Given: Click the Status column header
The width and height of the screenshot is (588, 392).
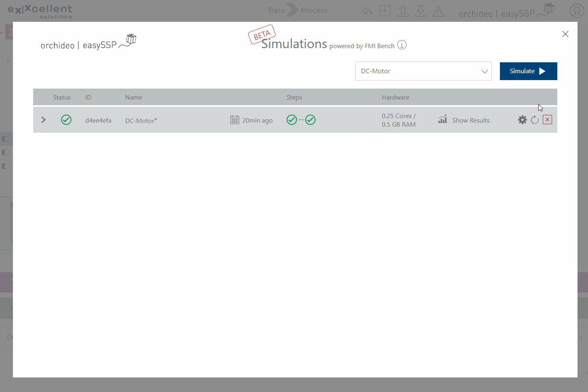Looking at the screenshot, I should tap(62, 97).
